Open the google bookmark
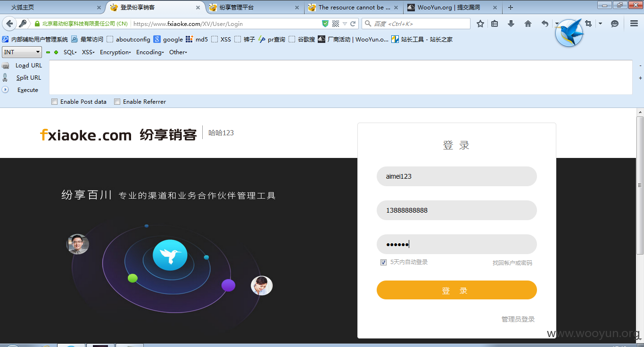This screenshot has width=644, height=347. 168,40
